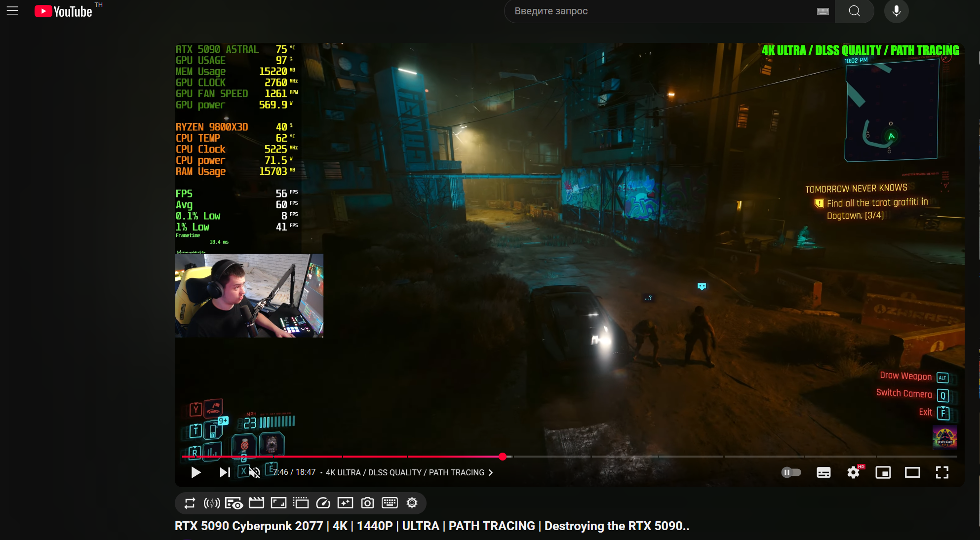Enable cinema mode clapperboard icon

point(256,503)
